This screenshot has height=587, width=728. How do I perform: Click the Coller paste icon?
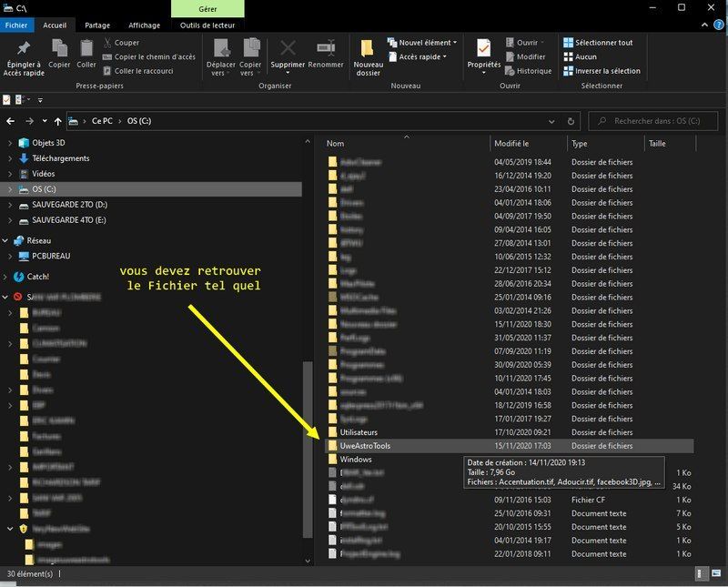pyautogui.click(x=86, y=55)
